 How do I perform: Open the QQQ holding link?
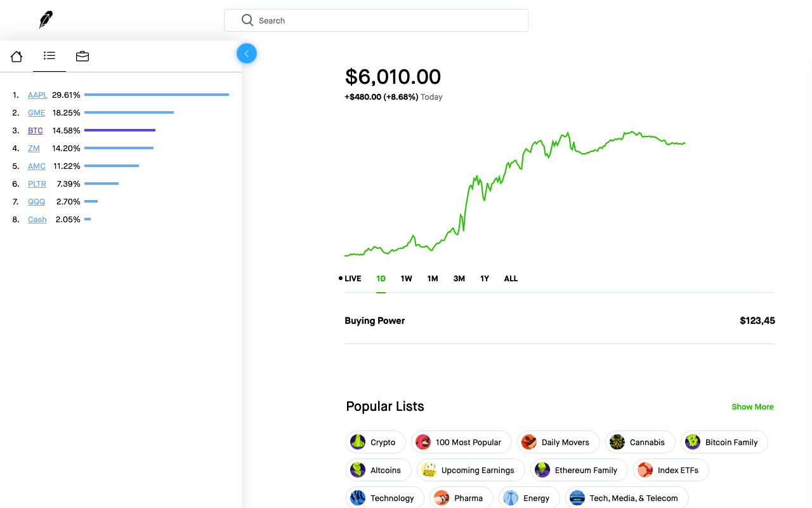37,202
